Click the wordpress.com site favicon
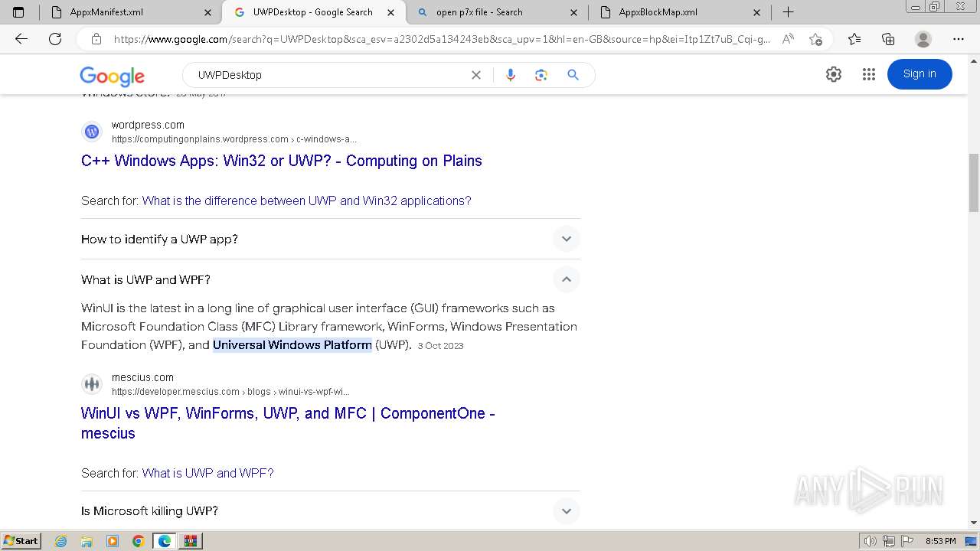The width and height of the screenshot is (980, 551). [x=92, y=132]
